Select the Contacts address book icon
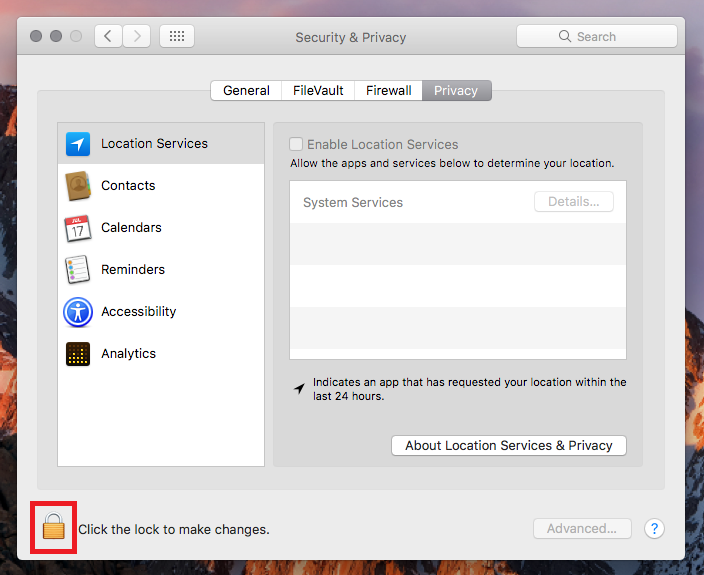The image size is (704, 575). point(78,186)
